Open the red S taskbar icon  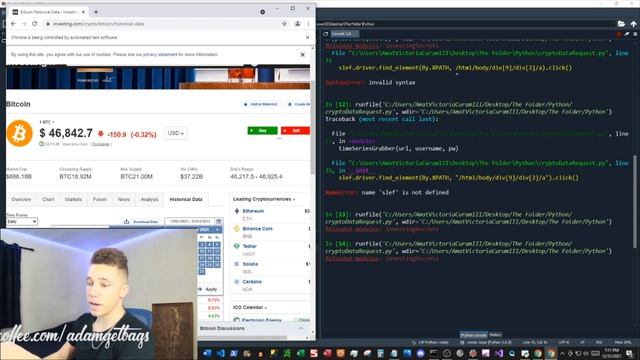coord(313,353)
